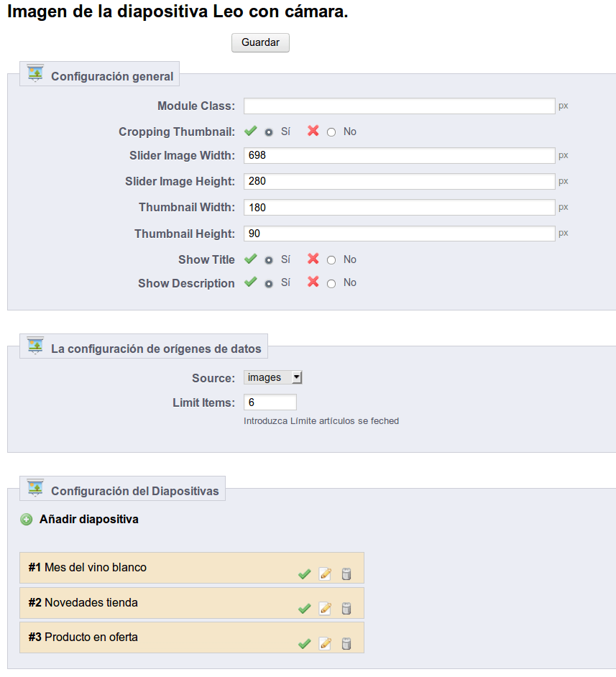Click pencil icon on Producto en oferta row
Image resolution: width=616 pixels, height=677 pixels.
[325, 644]
